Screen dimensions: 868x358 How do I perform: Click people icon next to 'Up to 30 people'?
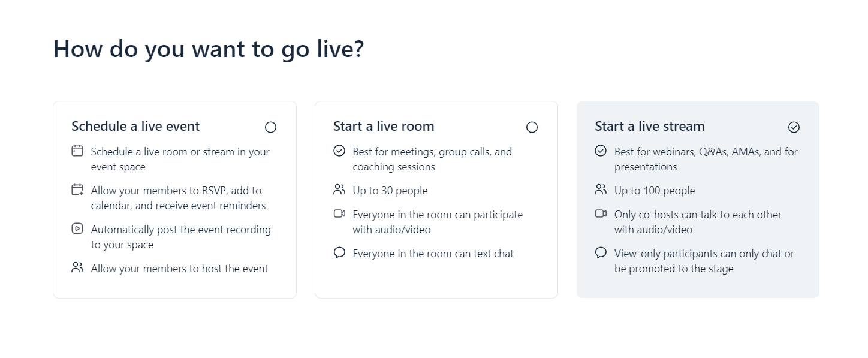(x=339, y=190)
